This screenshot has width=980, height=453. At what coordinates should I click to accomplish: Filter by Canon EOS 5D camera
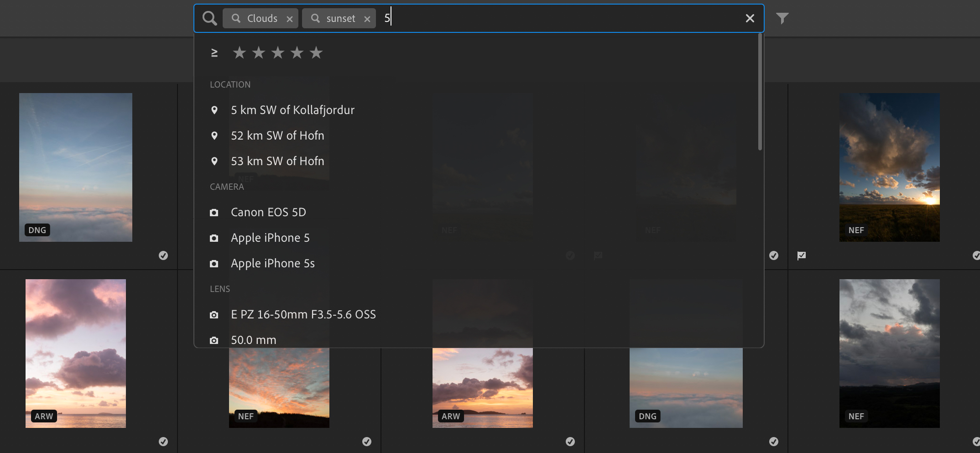point(476,212)
